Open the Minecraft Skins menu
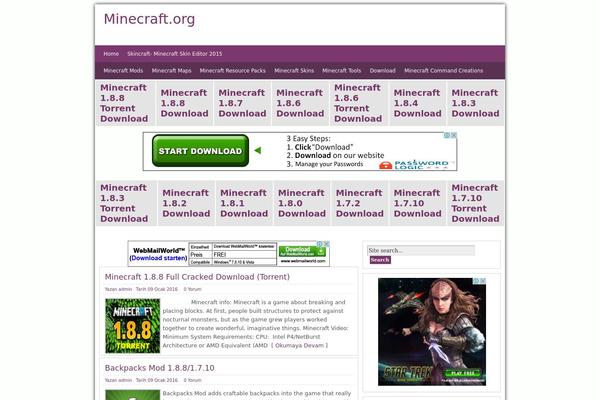The height and width of the screenshot is (400, 600). (294, 71)
